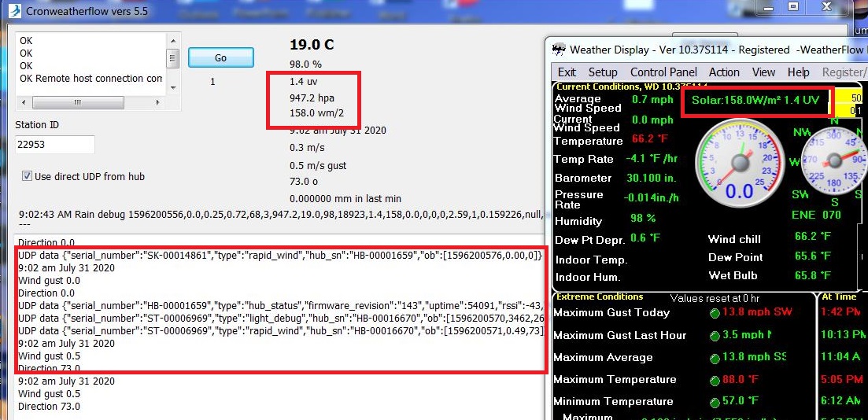The height and width of the screenshot is (420, 868).
Task: Click the status list horizontal scroll left arrow
Action: click(24, 102)
